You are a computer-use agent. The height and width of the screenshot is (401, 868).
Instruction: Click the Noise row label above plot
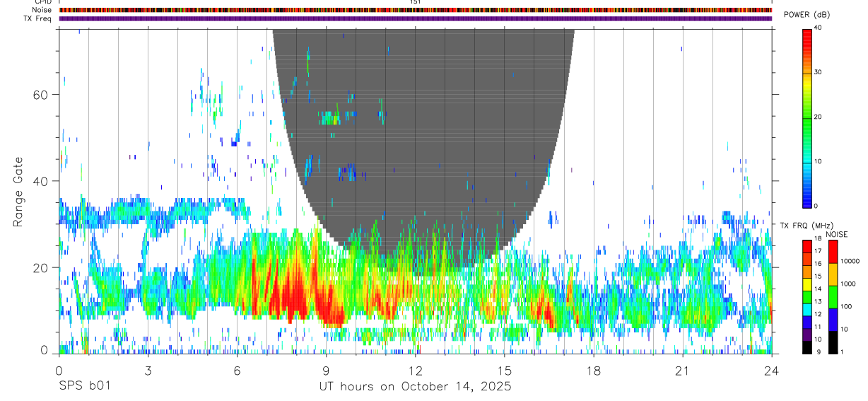(x=42, y=10)
